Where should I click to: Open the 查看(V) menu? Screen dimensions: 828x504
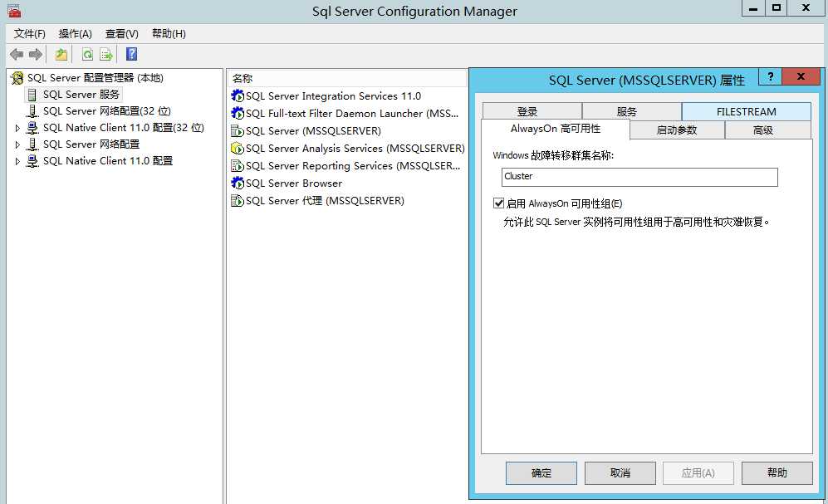[121, 34]
